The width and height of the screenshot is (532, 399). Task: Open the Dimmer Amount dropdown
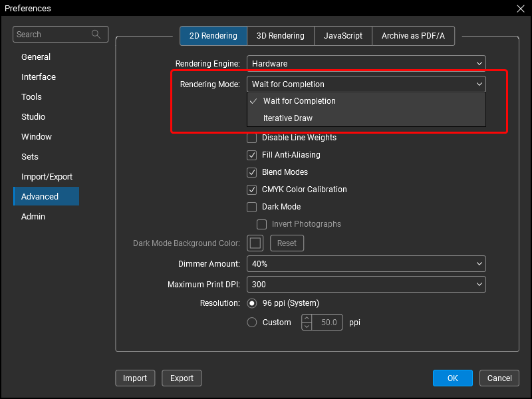[x=366, y=264]
